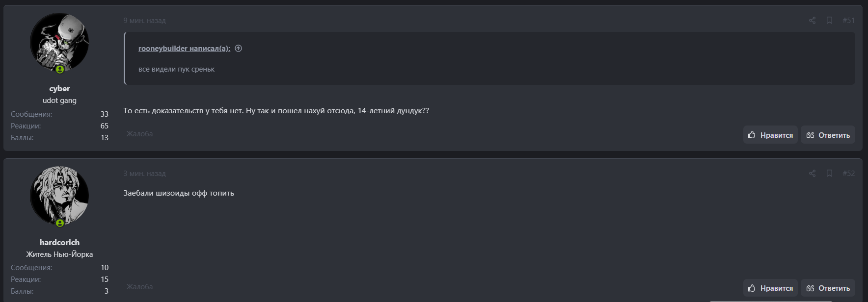
Task: Click share icon on post #51
Action: pyautogui.click(x=812, y=20)
